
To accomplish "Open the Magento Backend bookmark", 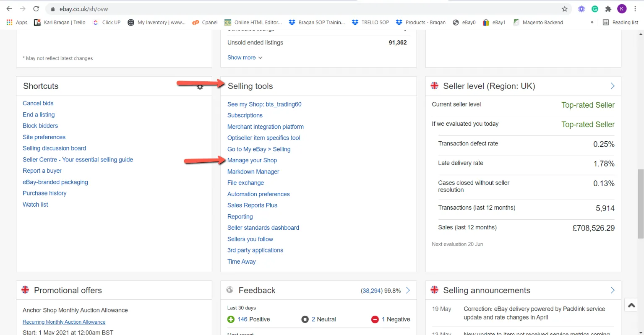I will [538, 22].
